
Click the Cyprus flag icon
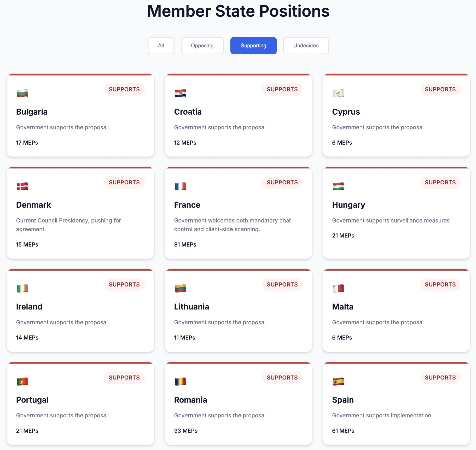(338, 93)
